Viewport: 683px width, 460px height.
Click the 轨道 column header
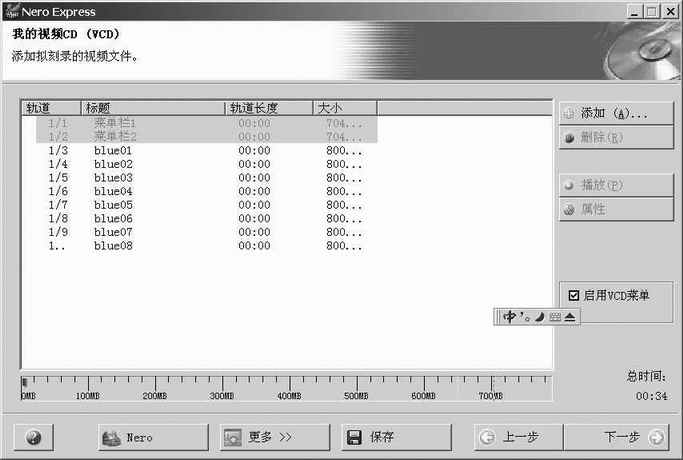51,108
